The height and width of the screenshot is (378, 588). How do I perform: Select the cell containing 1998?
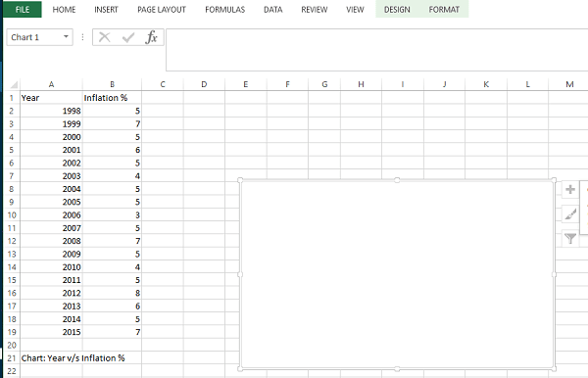[51, 111]
